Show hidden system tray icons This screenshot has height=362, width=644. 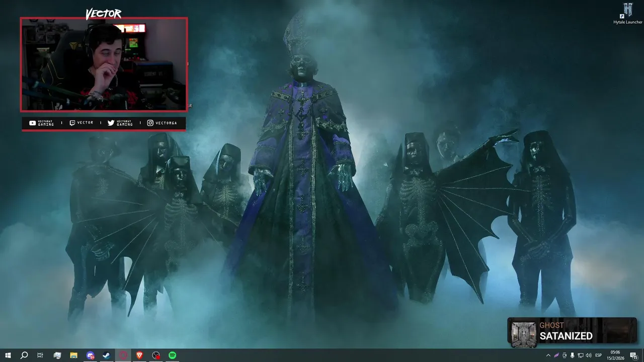pyautogui.click(x=548, y=355)
